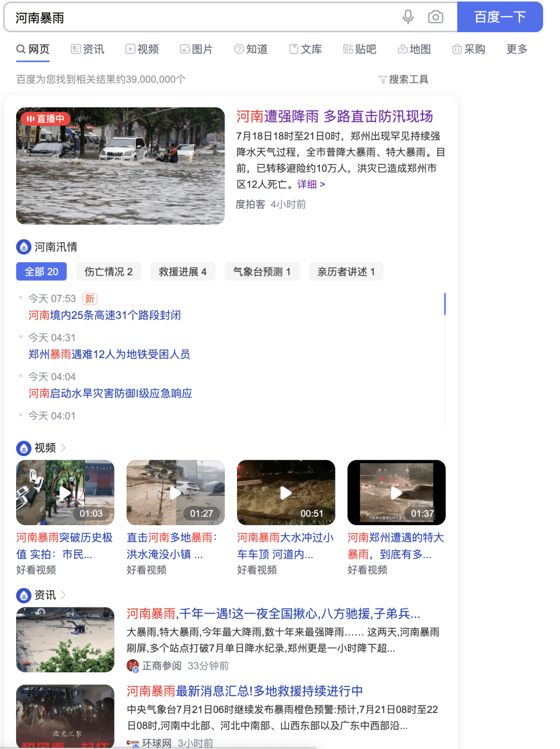Open the 知道 tab

[251, 49]
